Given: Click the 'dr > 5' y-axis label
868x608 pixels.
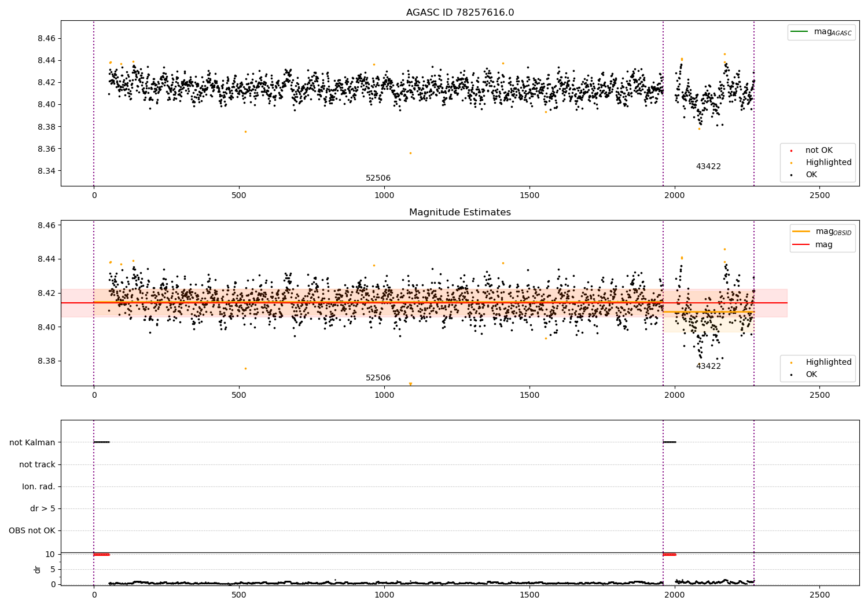Looking at the screenshot, I should coord(43,509).
